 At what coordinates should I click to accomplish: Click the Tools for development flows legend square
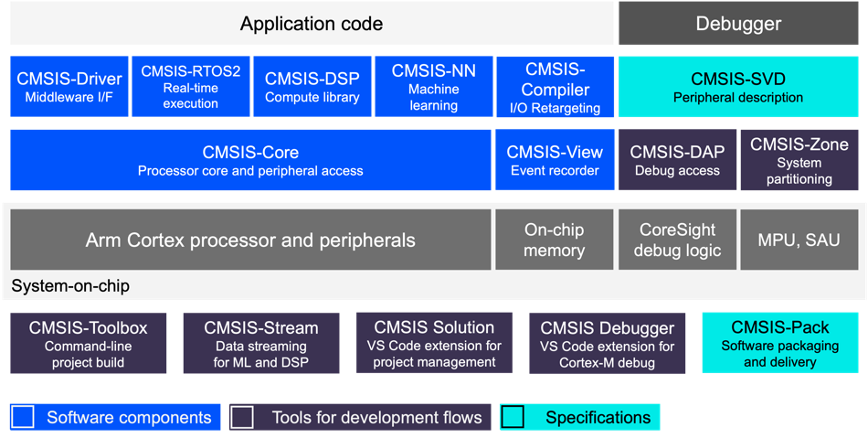click(x=242, y=418)
